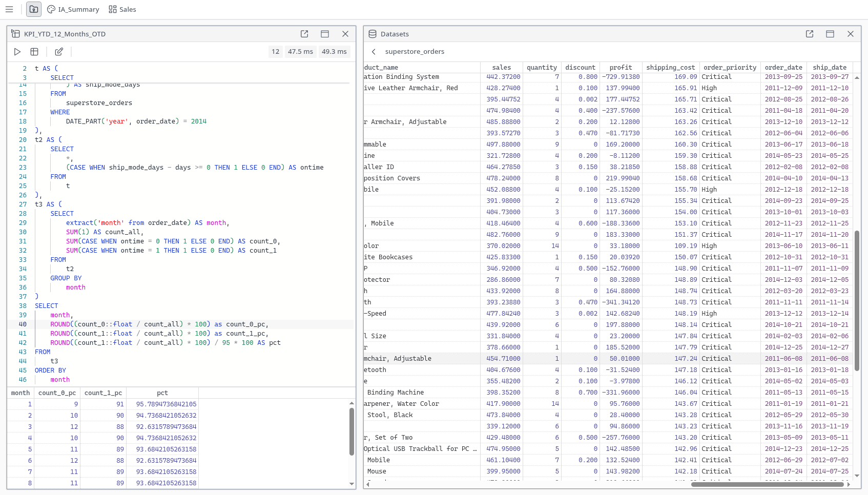Click the 47.5 ms execution time badge
Screen dimensions: 868x495
pos(300,51)
